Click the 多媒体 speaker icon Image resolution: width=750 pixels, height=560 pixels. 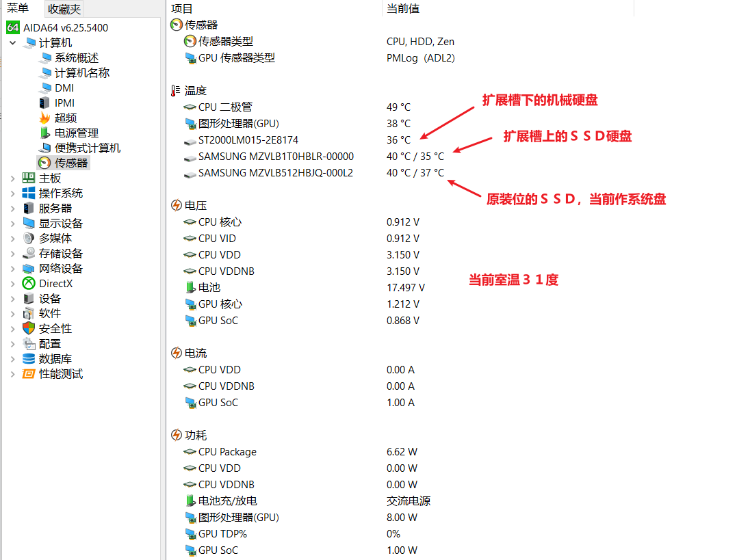tap(29, 238)
